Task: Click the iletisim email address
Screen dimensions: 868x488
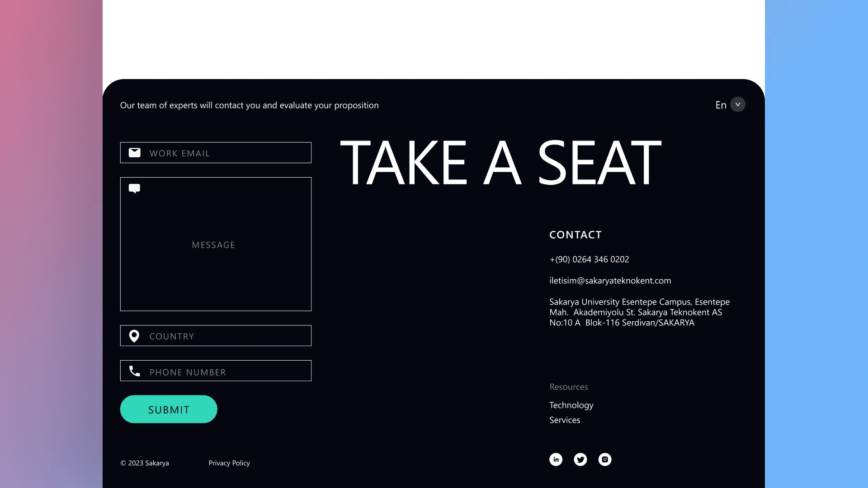Action: (x=610, y=281)
